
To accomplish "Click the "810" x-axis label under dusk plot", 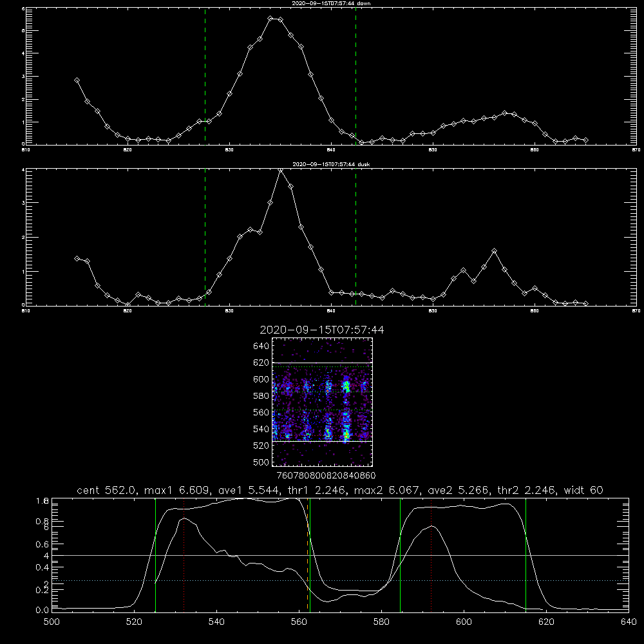I will (x=26, y=311).
